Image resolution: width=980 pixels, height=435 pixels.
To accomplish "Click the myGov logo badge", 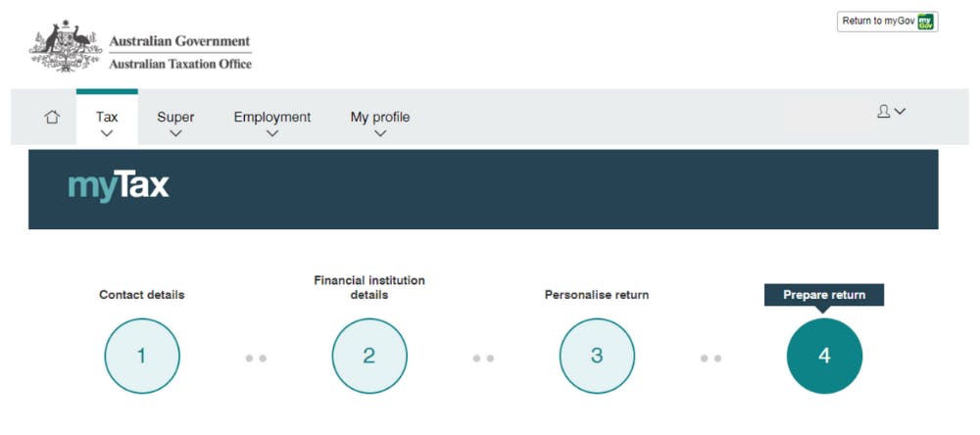I will [926, 22].
